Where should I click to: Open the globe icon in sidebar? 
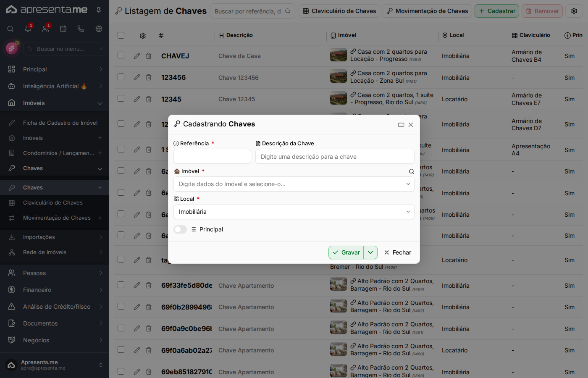point(99,29)
